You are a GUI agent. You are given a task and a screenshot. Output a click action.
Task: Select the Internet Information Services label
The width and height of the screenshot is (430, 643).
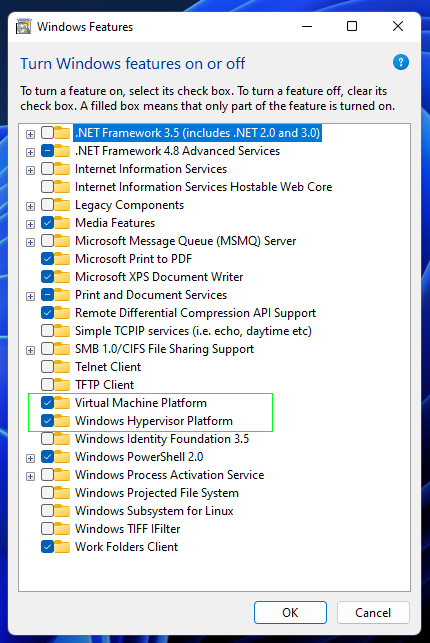point(151,169)
